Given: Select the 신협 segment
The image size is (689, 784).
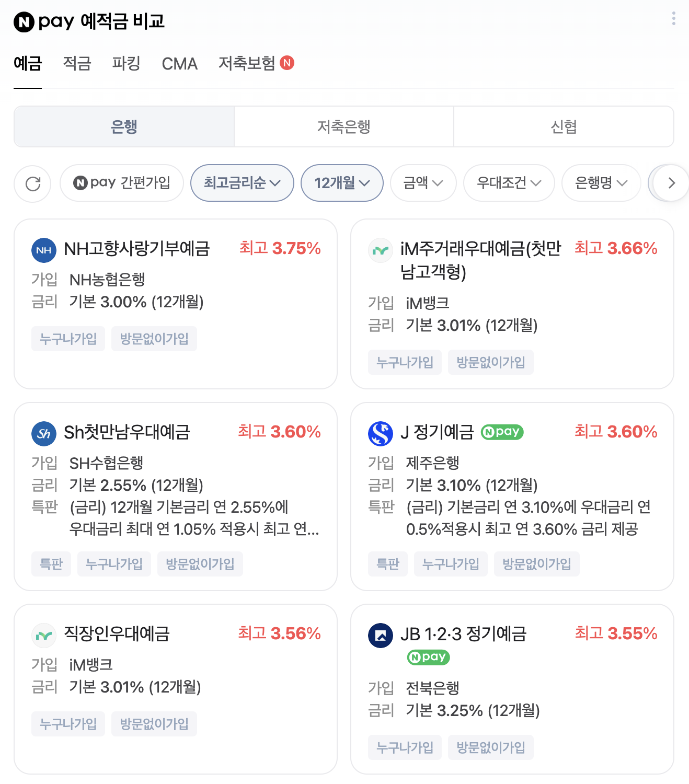Looking at the screenshot, I should pos(564,126).
